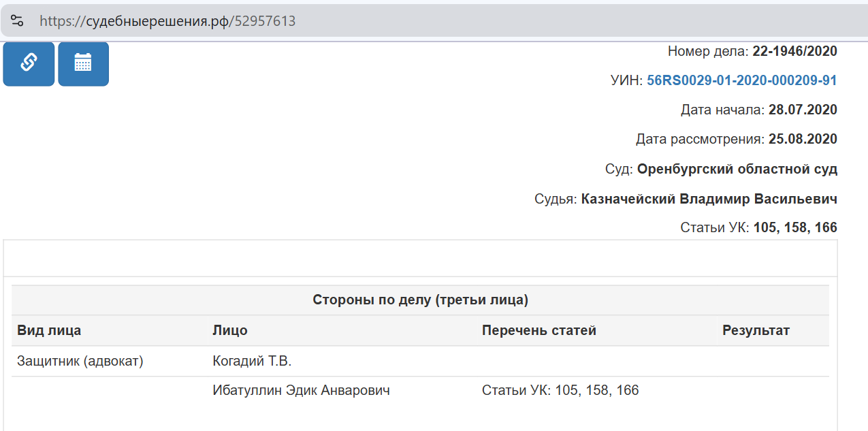Click Статьи УК 105, 158, 166 in header
Screen dimensions: 868x431
[x=758, y=228]
